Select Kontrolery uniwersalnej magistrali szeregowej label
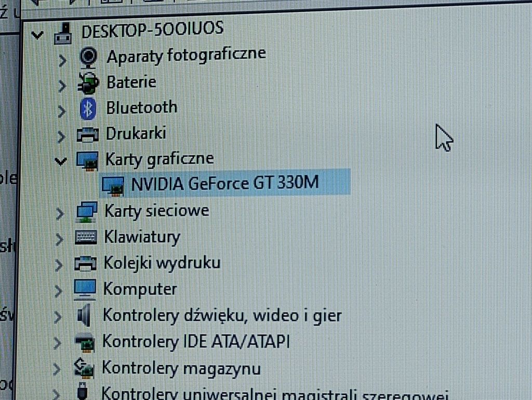 click(x=275, y=394)
